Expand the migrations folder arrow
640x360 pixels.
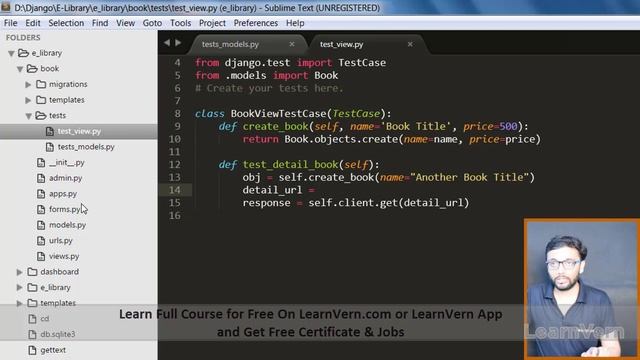pyautogui.click(x=28, y=84)
